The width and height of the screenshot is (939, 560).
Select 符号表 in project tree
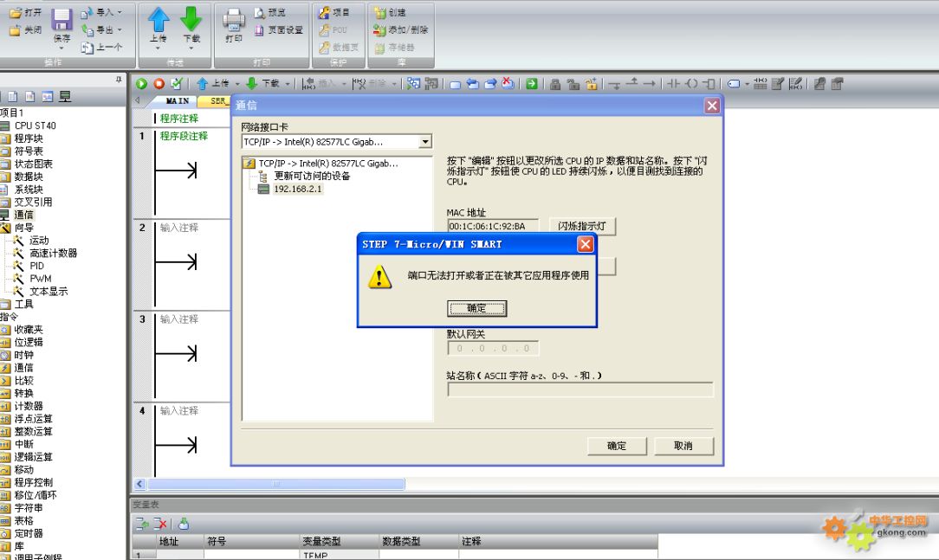point(29,151)
